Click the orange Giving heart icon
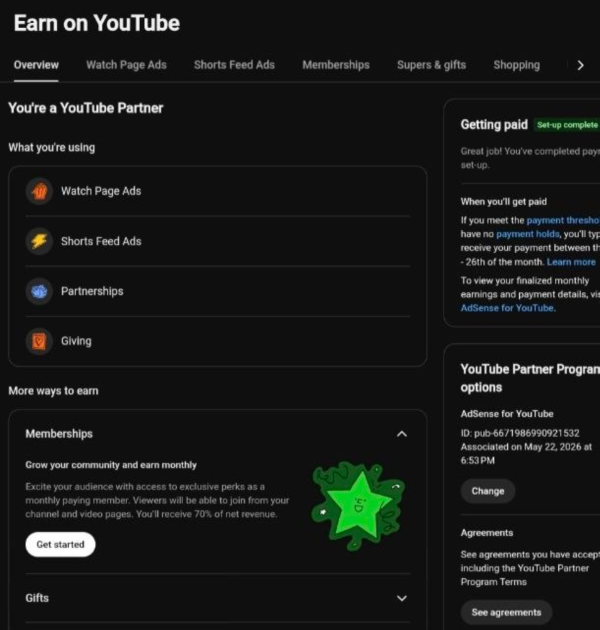Screen dimensions: 600x630 (39, 341)
